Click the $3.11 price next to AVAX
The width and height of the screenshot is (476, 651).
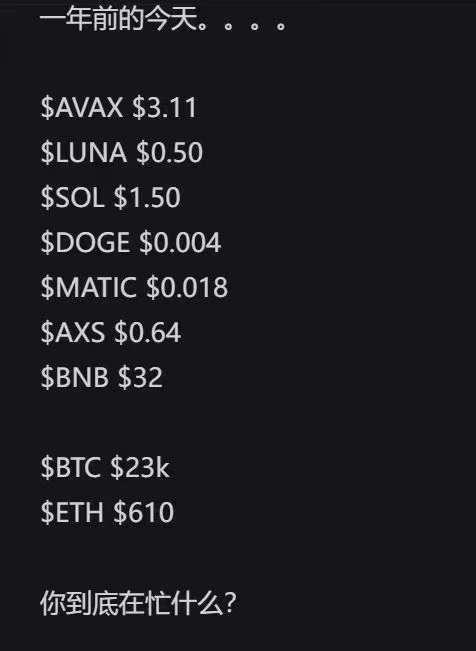pos(164,107)
